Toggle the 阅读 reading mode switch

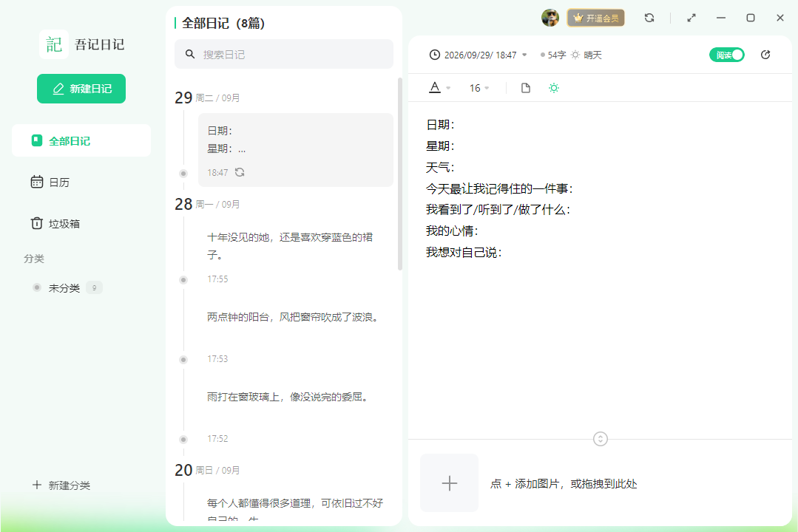click(727, 55)
